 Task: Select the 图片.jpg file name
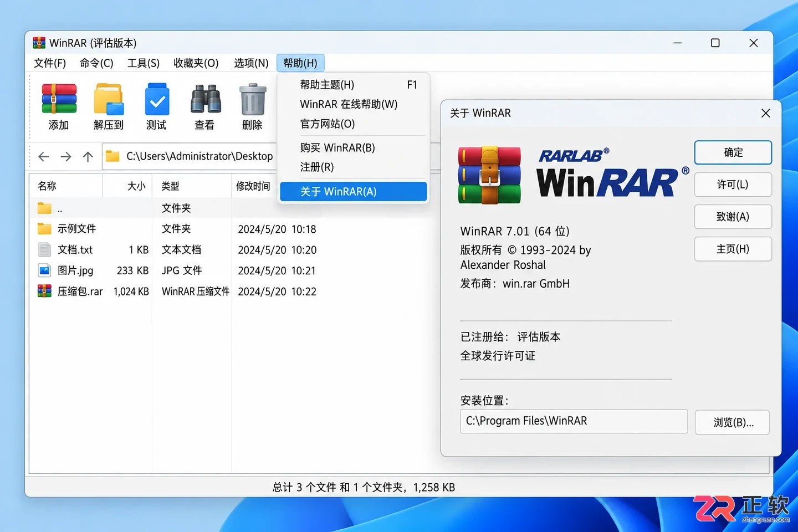click(x=75, y=270)
